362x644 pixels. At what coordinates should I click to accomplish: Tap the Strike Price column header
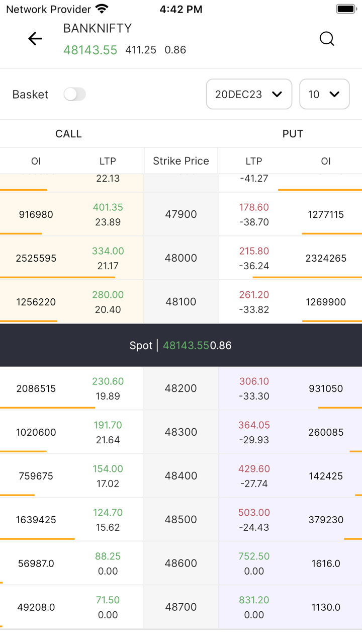point(181,161)
